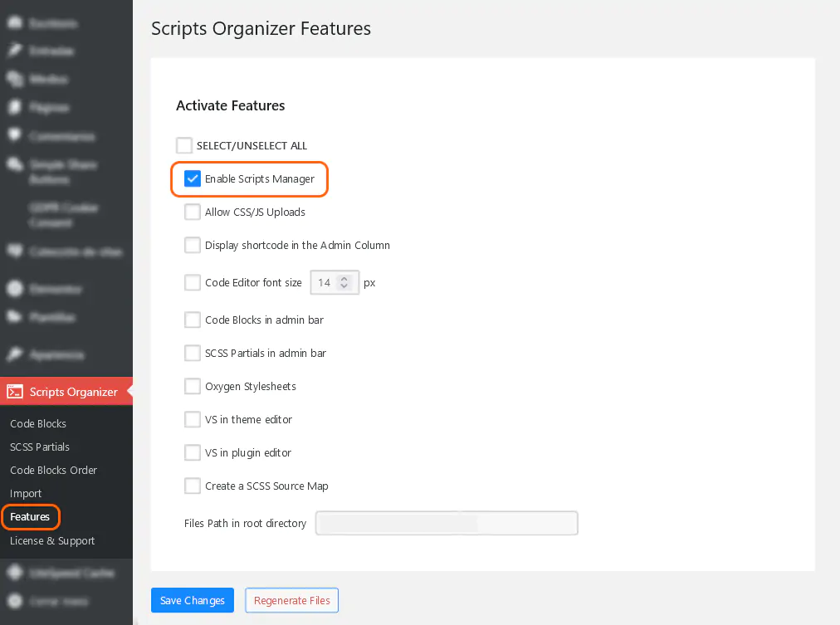Click the Elementor icon in sidebar

(15, 289)
